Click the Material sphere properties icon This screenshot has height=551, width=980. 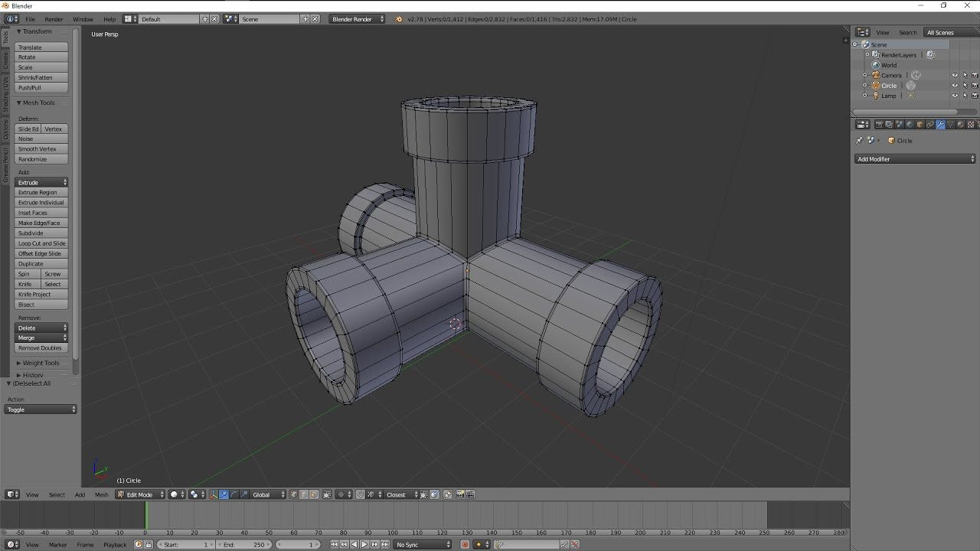coord(961,125)
